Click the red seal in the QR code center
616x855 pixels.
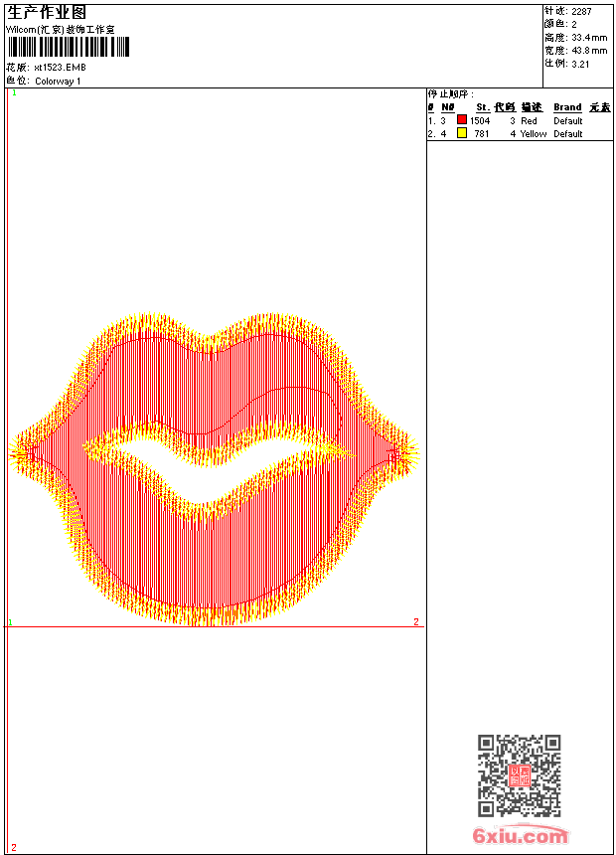click(x=520, y=776)
